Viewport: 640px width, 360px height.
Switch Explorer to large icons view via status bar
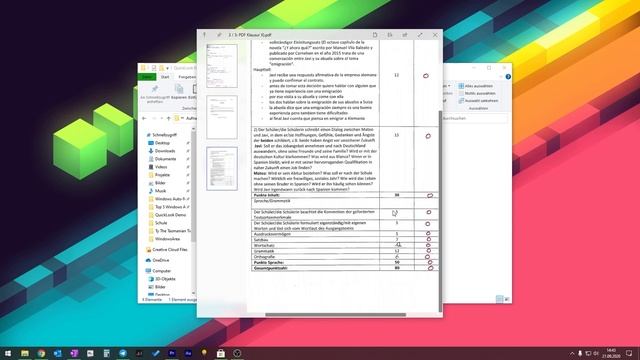pyautogui.click(x=507, y=299)
